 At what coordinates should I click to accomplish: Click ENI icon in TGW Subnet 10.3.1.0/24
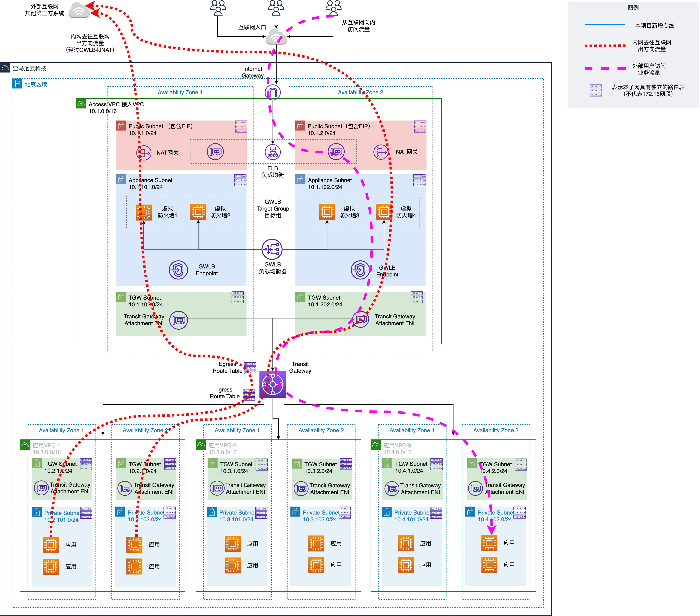point(217,488)
